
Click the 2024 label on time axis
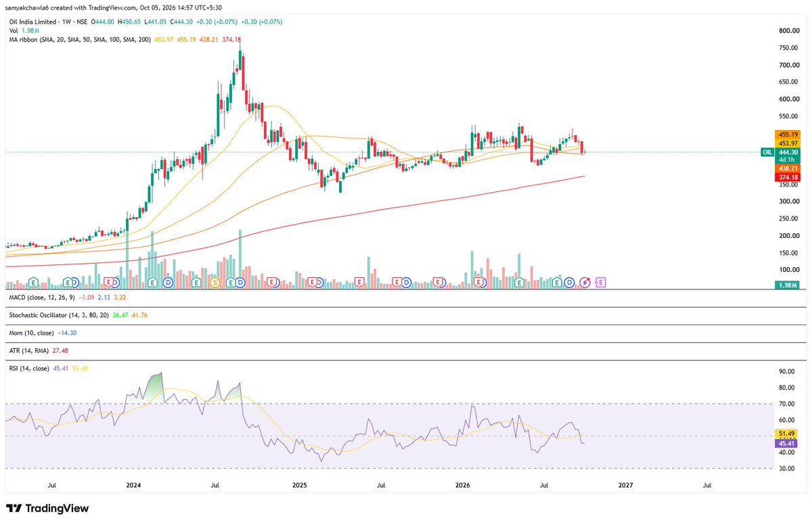click(133, 485)
